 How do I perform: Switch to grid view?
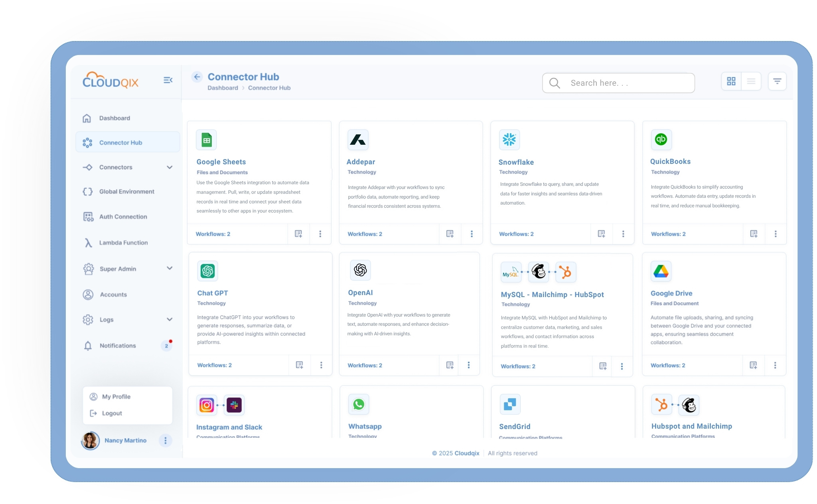[731, 81]
